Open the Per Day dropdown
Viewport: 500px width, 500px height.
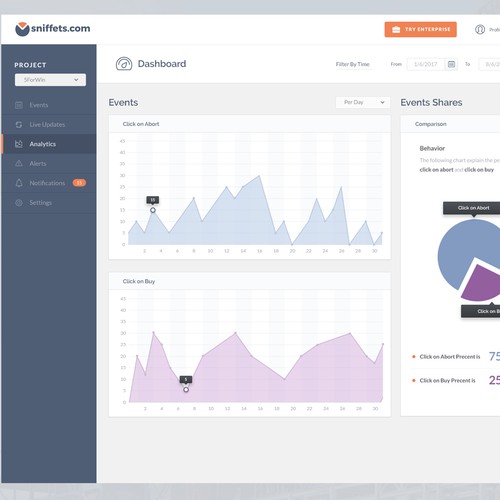point(363,102)
